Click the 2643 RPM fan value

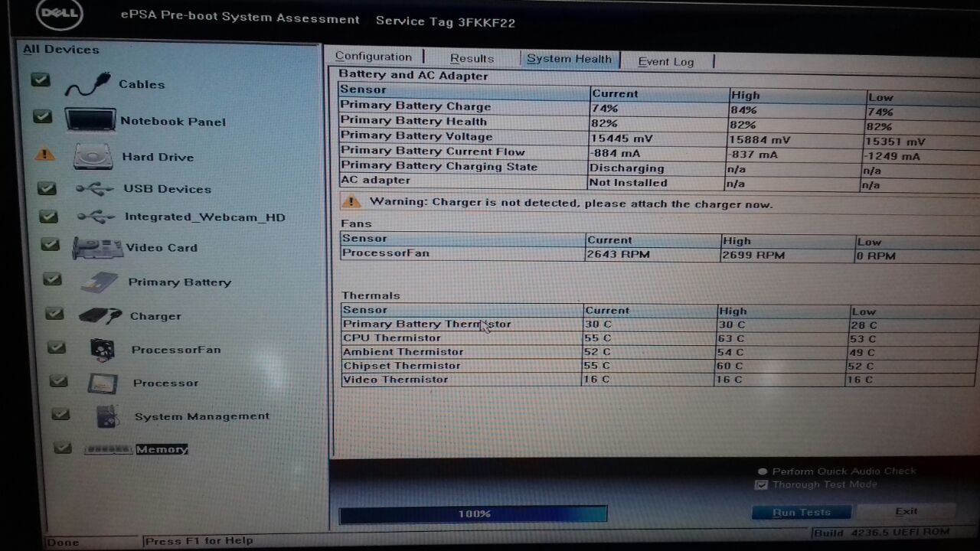[x=618, y=254]
